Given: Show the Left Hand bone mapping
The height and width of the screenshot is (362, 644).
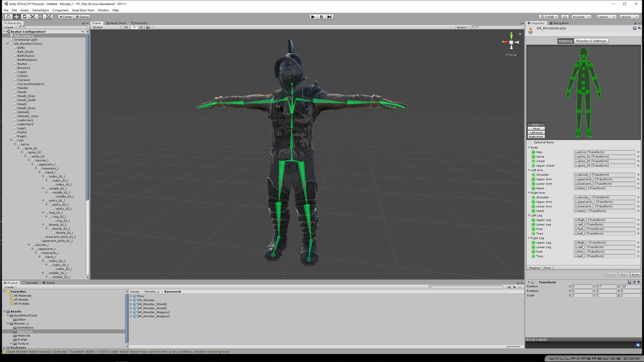Looking at the screenshot, I should click(536, 133).
